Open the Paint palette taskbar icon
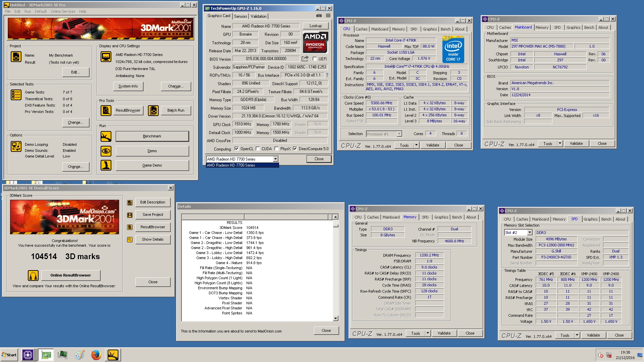The image size is (644, 362). click(79, 355)
